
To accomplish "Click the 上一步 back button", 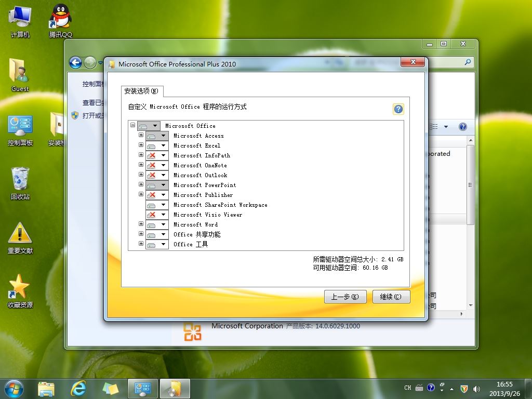I will 345,297.
